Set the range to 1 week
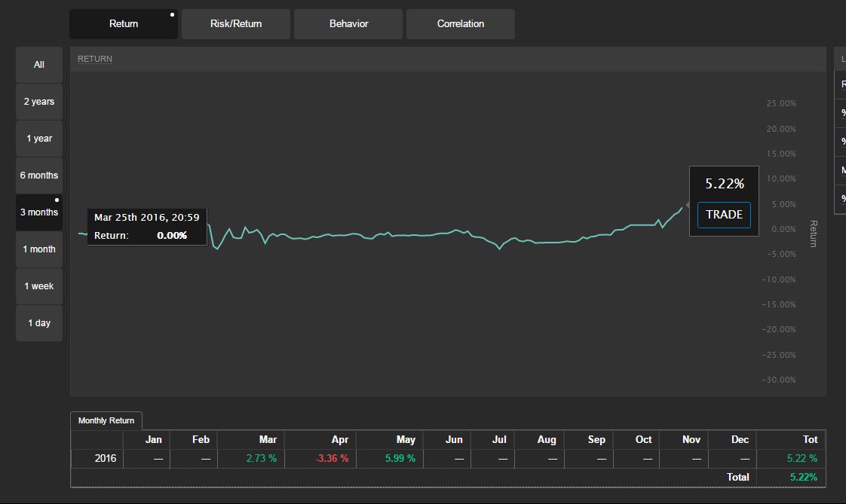This screenshot has width=846, height=504. (x=39, y=286)
